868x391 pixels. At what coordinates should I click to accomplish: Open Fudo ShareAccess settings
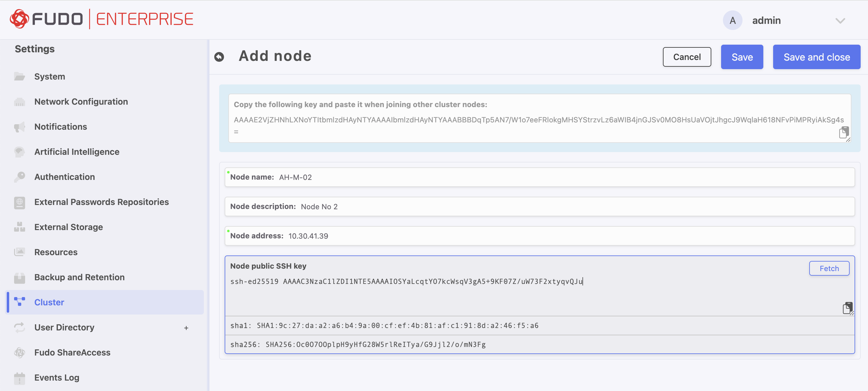(x=72, y=352)
